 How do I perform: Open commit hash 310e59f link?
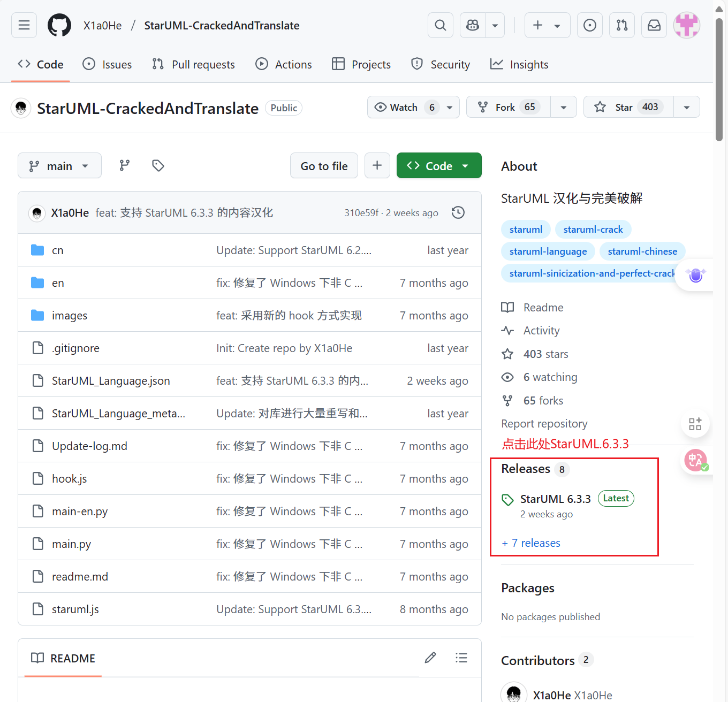click(x=361, y=213)
